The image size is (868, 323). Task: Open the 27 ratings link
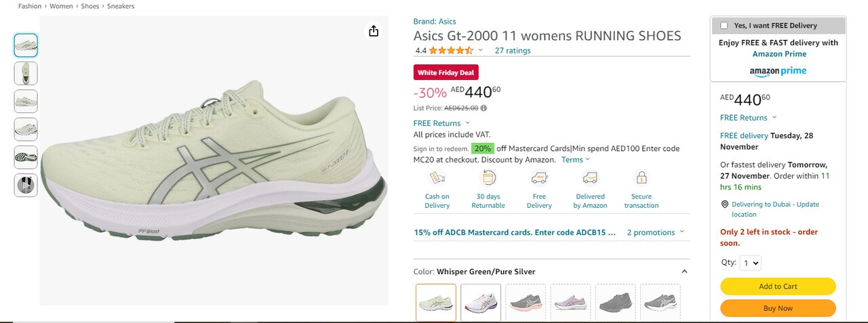pyautogui.click(x=513, y=51)
